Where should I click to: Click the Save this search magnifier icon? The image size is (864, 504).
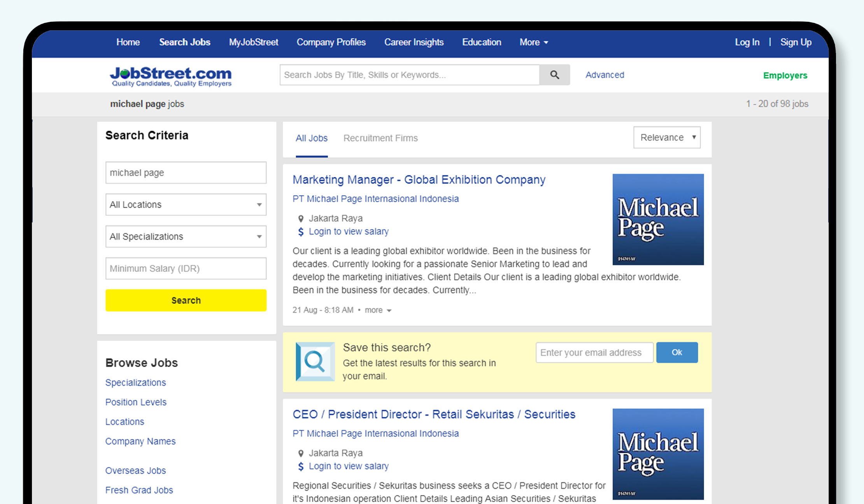[x=315, y=362]
